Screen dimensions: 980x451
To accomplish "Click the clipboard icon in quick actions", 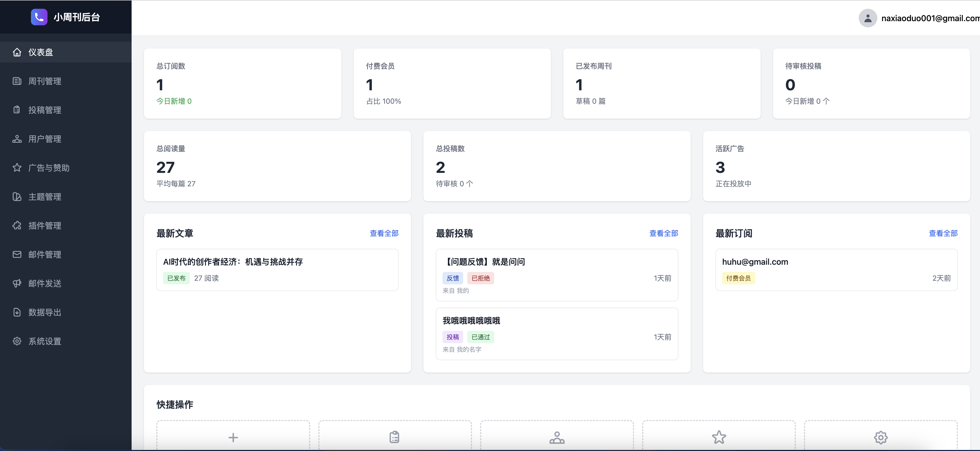I will [x=395, y=437].
